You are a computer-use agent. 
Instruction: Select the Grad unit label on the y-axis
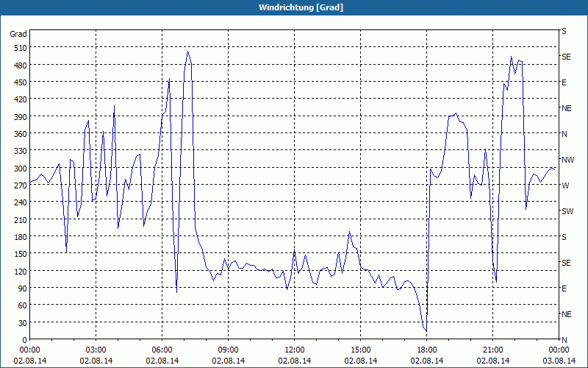tap(18, 34)
